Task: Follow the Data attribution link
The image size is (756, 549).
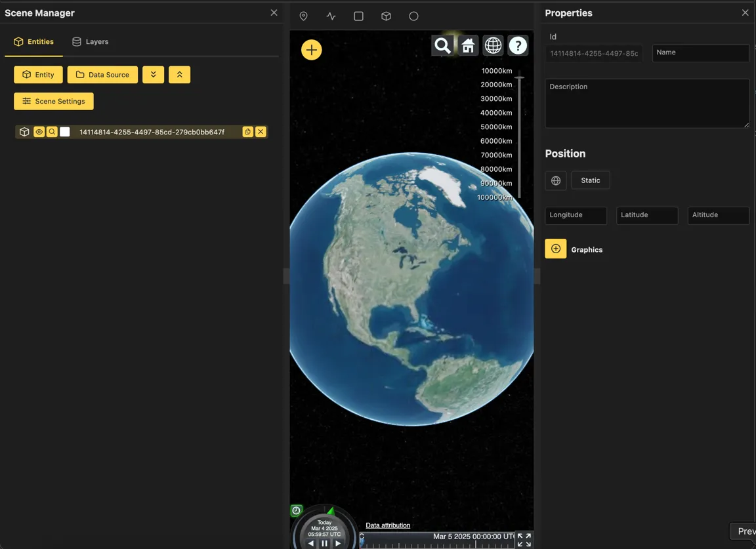Action: coord(388,525)
